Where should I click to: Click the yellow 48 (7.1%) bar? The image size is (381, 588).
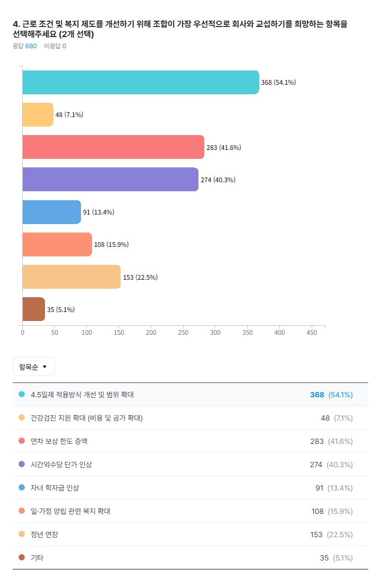click(x=38, y=115)
